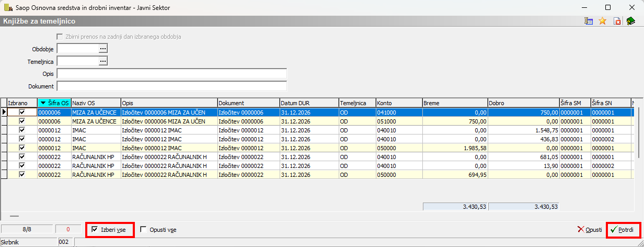Click the yellow star favorites icon
The height and width of the screenshot is (247, 644).
pos(602,21)
